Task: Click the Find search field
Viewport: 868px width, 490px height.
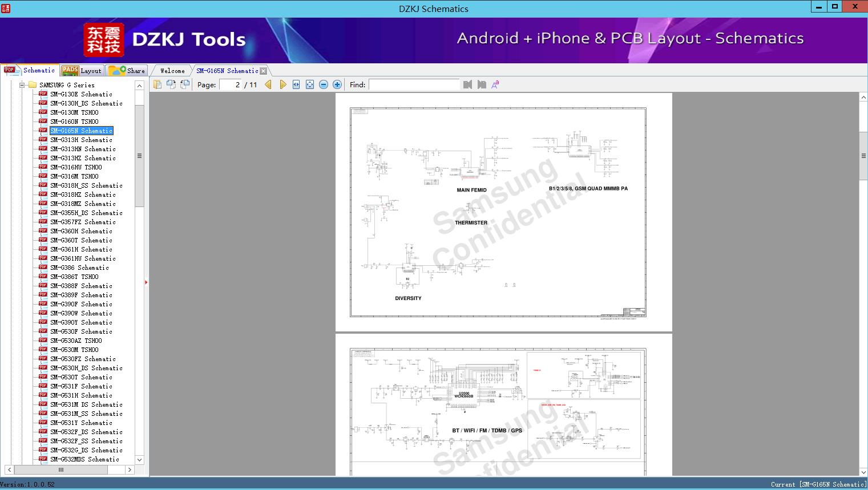Action: (414, 84)
